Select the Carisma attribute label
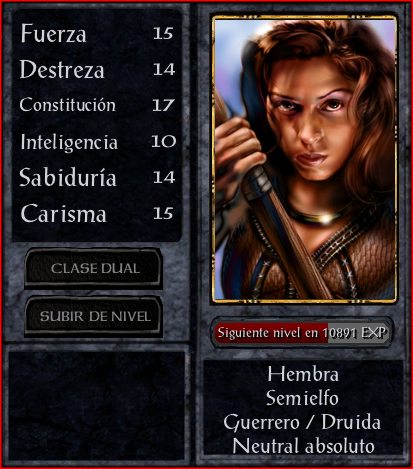Viewport: 413px width, 469px height. click(63, 213)
